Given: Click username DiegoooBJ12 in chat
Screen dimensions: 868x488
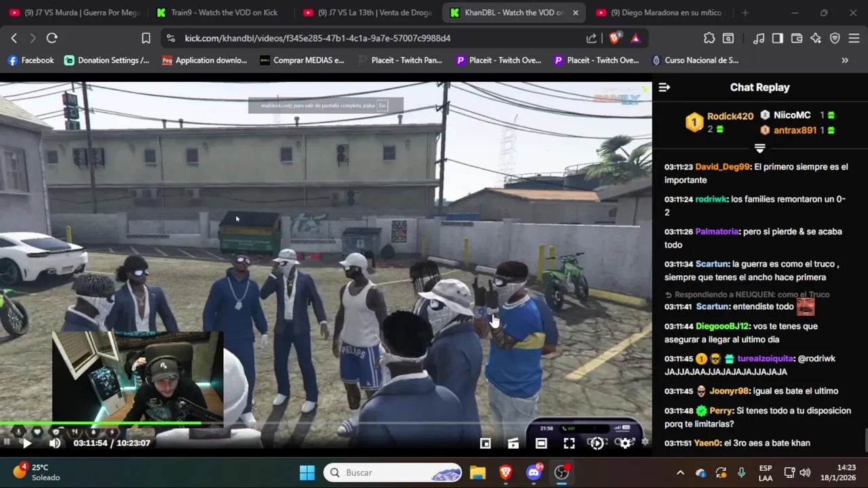Looking at the screenshot, I should 722,327.
